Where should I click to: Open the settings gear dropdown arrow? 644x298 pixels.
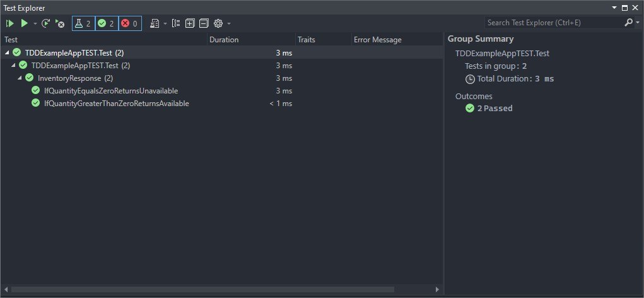[x=229, y=23]
